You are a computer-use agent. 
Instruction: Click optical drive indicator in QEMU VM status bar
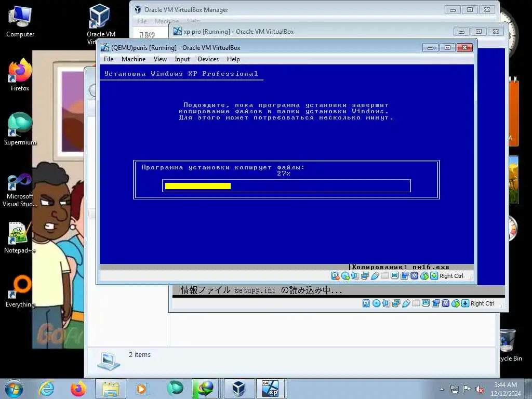point(345,276)
